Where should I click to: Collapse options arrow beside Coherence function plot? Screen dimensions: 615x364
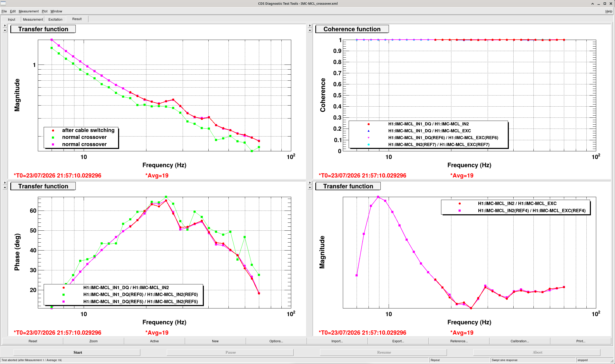(310, 30)
